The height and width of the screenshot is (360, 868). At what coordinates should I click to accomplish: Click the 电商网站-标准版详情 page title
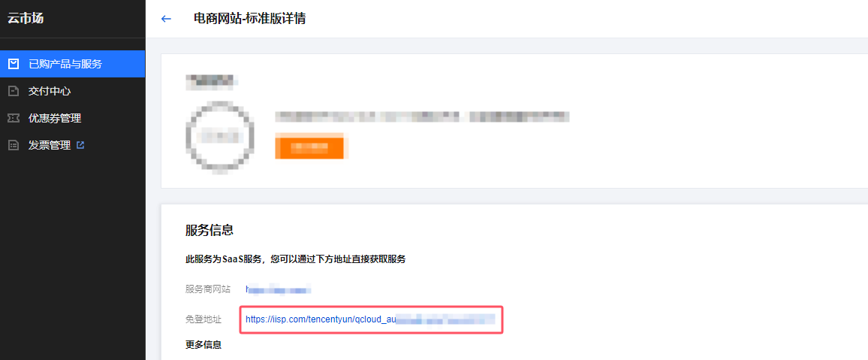(249, 18)
